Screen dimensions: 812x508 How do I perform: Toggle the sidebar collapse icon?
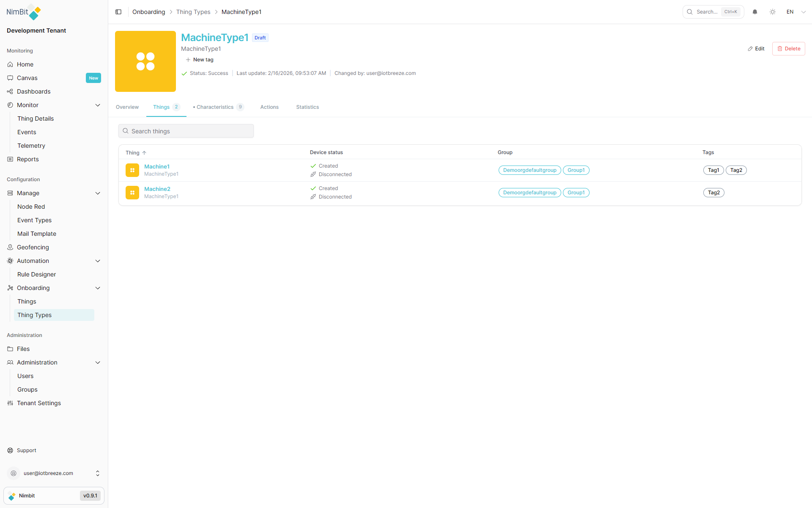point(118,12)
